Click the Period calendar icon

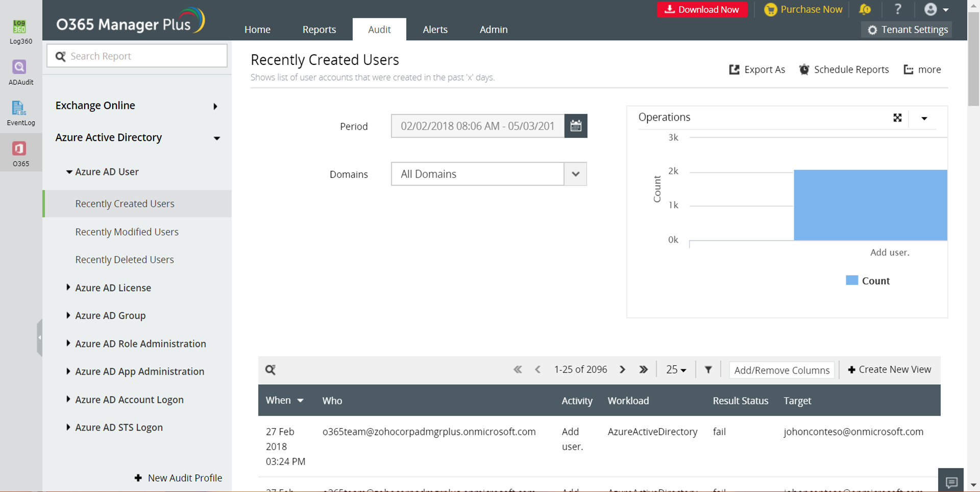pyautogui.click(x=576, y=126)
